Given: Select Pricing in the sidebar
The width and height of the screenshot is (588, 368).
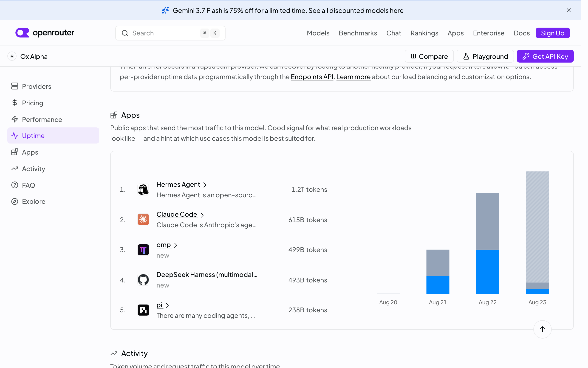Looking at the screenshot, I should (x=53, y=103).
